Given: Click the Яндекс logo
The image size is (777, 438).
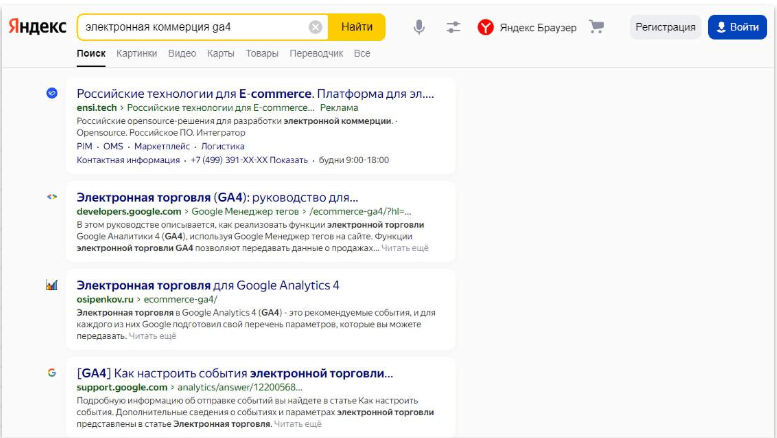Looking at the screenshot, I should click(37, 27).
